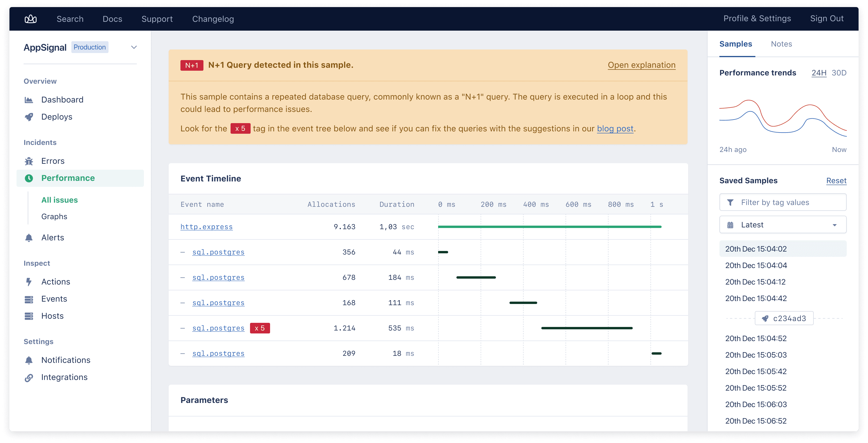Select the 24H performance trend range
This screenshot has width=868, height=443.
(x=819, y=73)
